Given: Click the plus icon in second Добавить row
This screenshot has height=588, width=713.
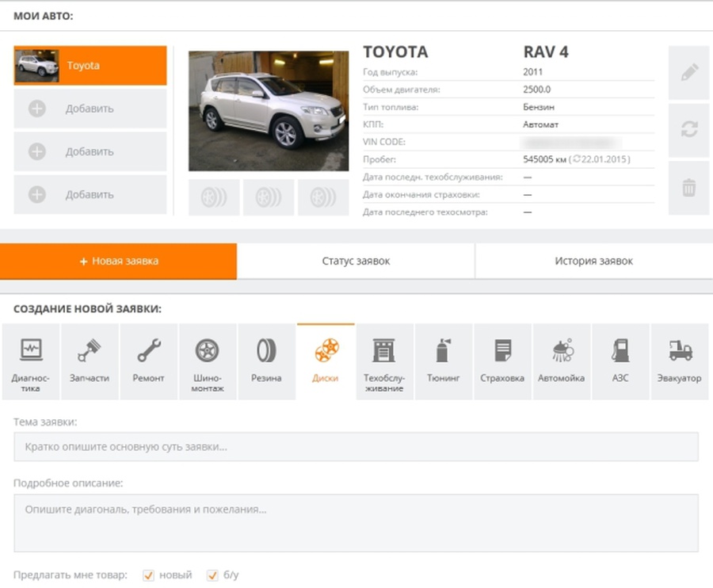Looking at the screenshot, I should click(x=36, y=151).
